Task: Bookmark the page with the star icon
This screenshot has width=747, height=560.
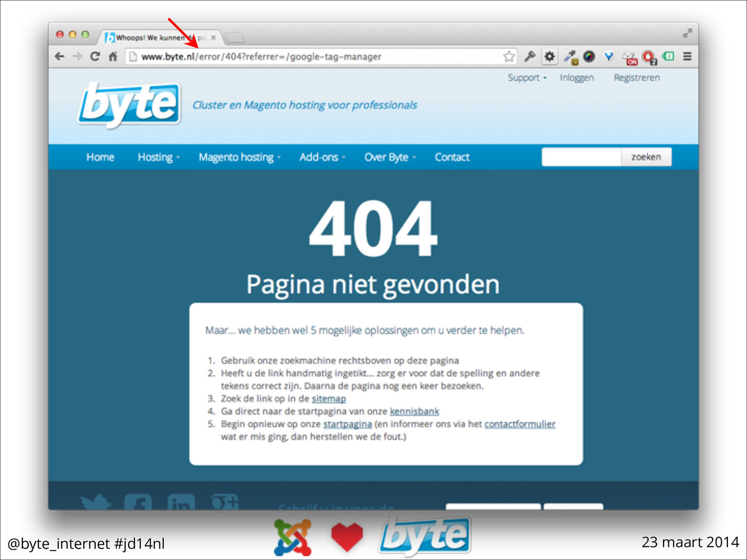Action: [x=509, y=56]
